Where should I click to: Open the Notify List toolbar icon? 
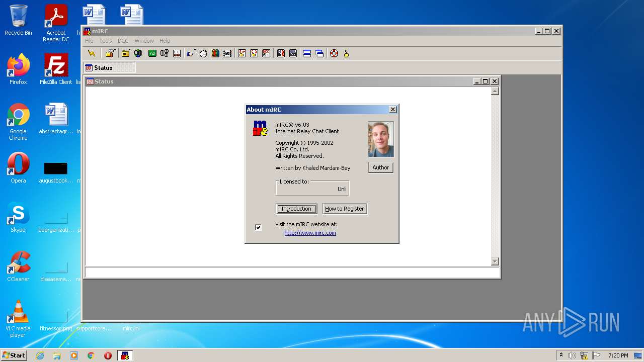tap(281, 53)
